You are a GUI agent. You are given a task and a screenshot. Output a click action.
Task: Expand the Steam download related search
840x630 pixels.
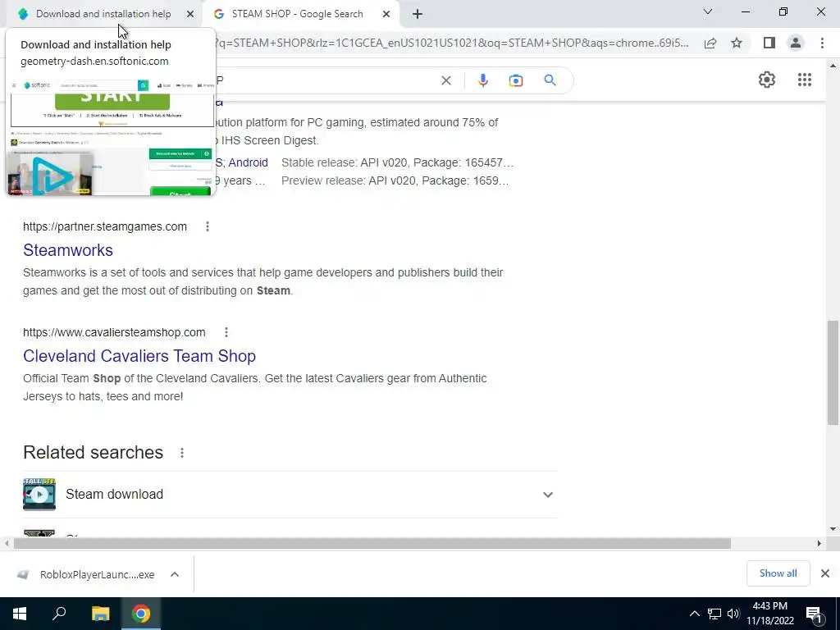pos(547,495)
